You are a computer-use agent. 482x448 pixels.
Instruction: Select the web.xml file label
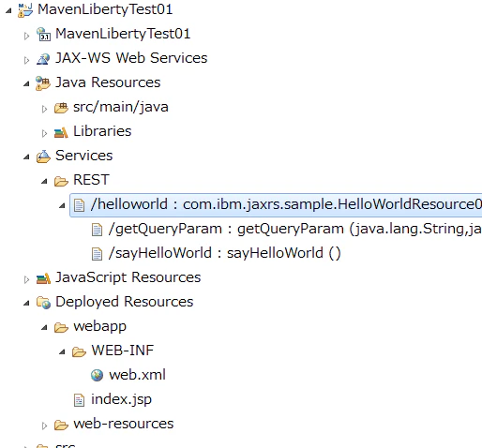point(137,375)
